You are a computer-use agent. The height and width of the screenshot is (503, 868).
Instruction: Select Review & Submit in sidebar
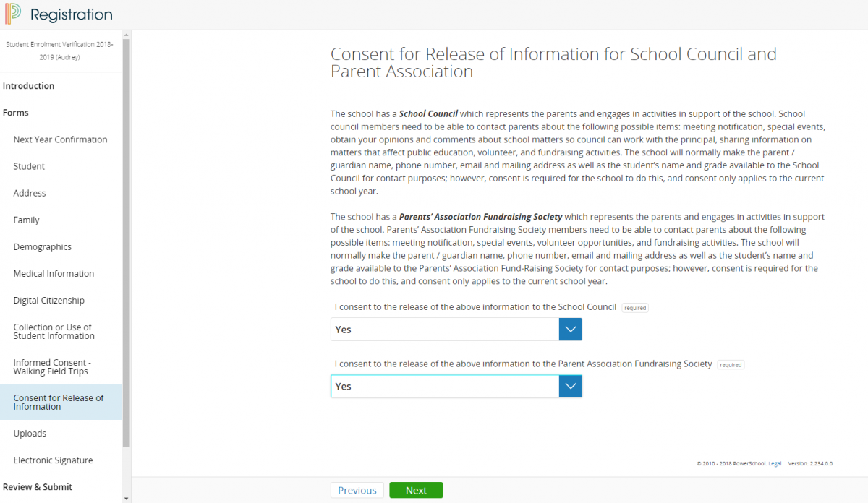click(x=38, y=487)
